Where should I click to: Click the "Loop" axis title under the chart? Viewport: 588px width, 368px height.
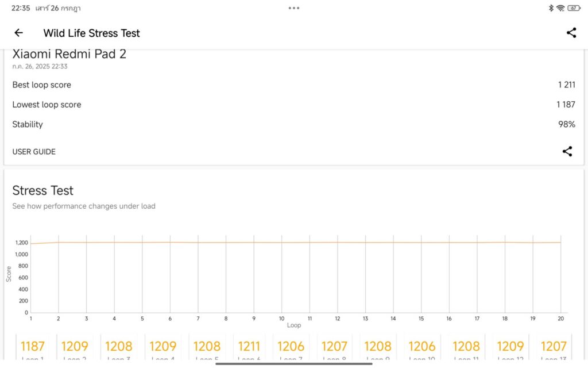(294, 325)
